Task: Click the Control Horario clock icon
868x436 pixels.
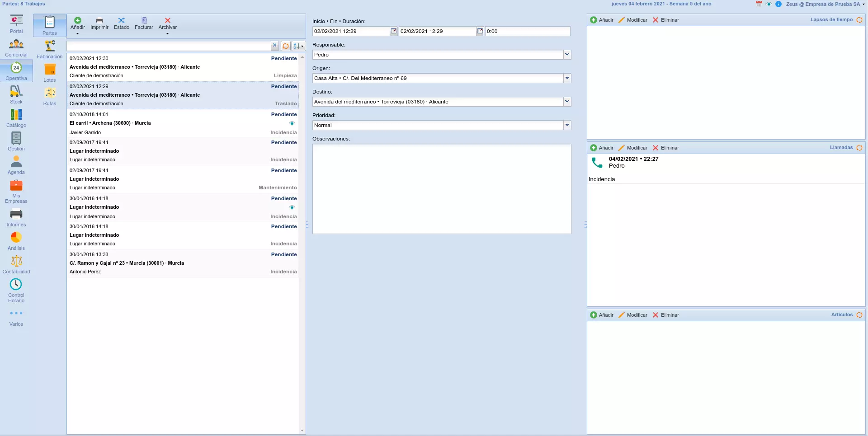Action: click(16, 285)
